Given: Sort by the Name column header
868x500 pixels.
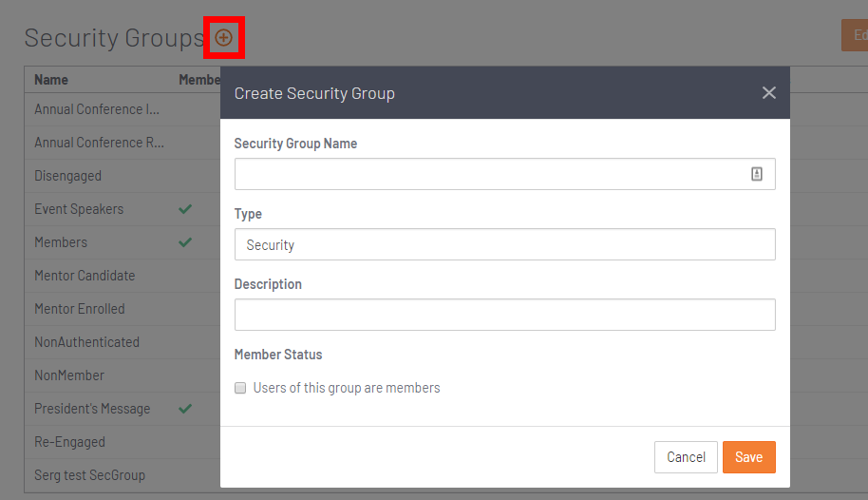Looking at the screenshot, I should [x=51, y=80].
